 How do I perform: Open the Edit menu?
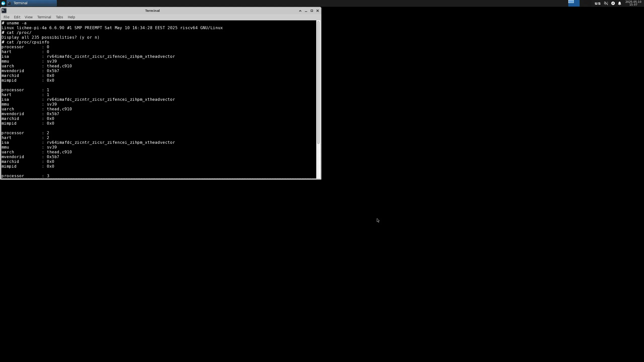point(17,17)
